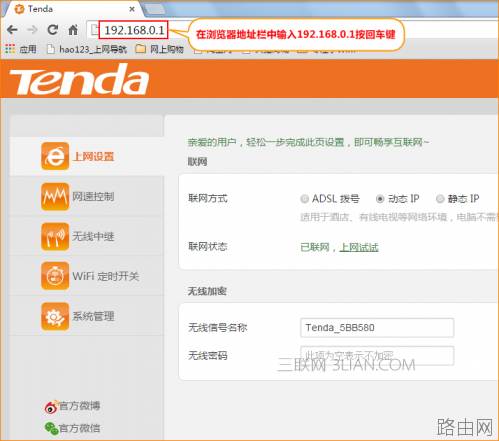Image resolution: width=499 pixels, height=441 pixels.
Task: Select the Tenda browser tab
Action: tap(73, 9)
